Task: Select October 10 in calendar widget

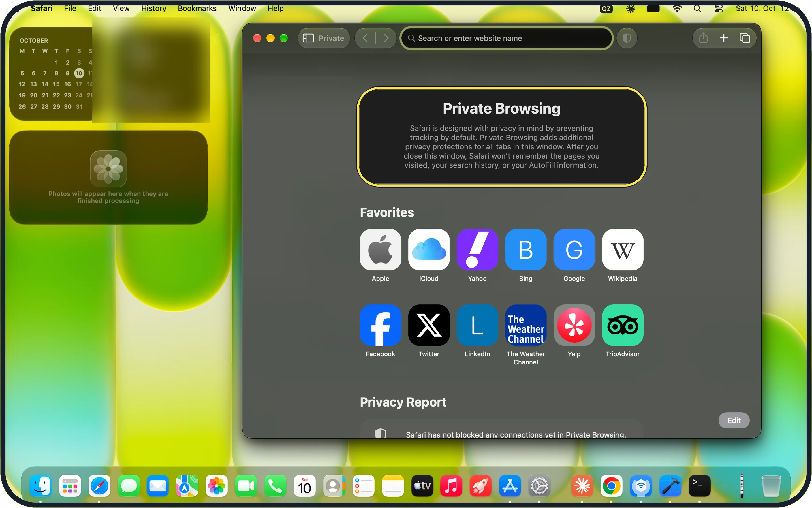Action: [79, 73]
